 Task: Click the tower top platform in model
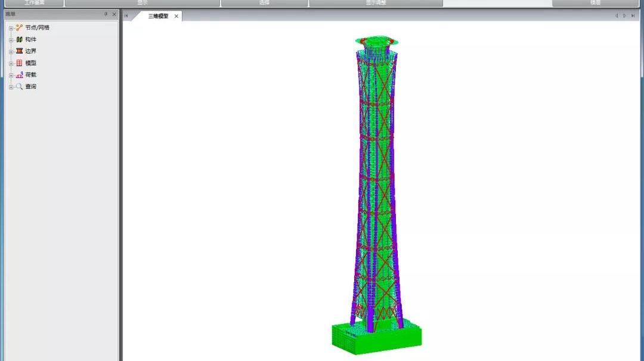(x=376, y=42)
